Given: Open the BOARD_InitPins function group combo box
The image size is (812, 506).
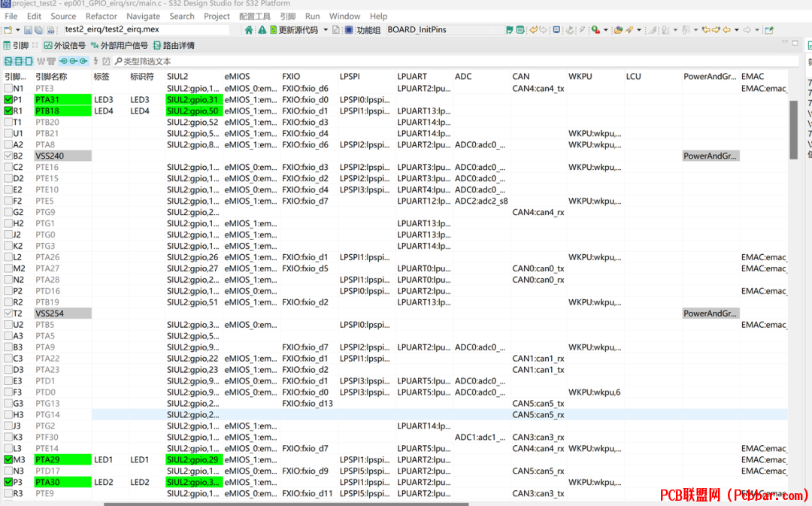Looking at the screenshot, I should 444,30.
